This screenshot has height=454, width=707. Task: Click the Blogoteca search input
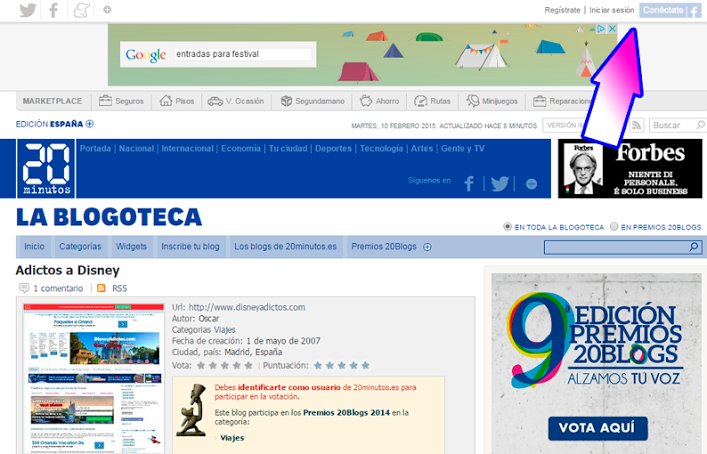(x=616, y=247)
